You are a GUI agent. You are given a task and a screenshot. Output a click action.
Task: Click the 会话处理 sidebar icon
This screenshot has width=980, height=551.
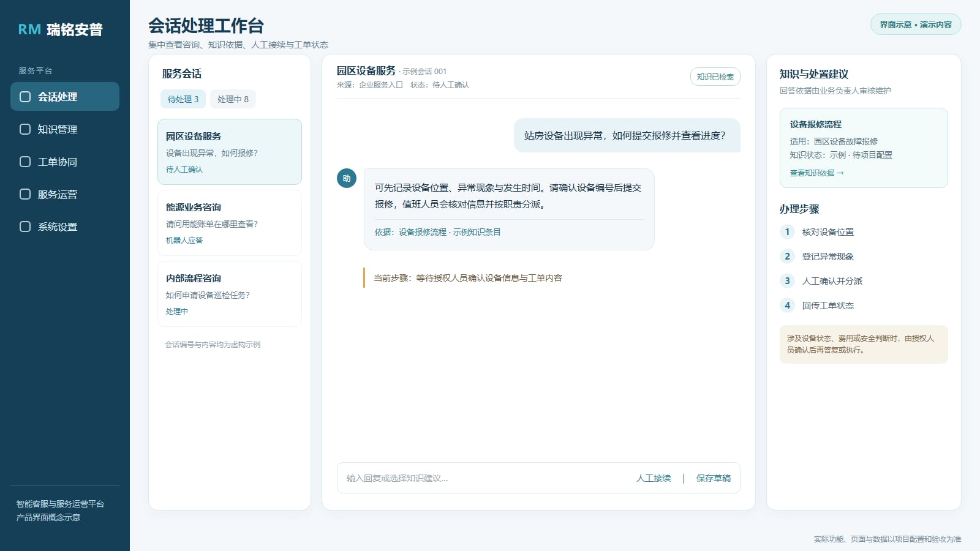pos(25,97)
